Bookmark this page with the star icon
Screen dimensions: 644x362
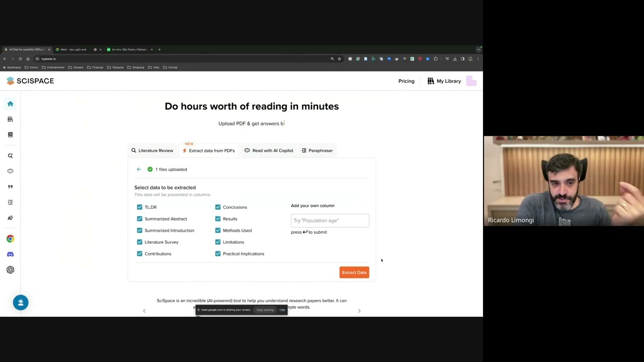click(x=339, y=59)
